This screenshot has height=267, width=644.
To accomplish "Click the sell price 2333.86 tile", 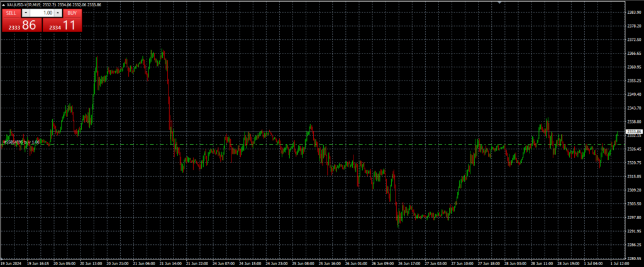I will pos(21,25).
